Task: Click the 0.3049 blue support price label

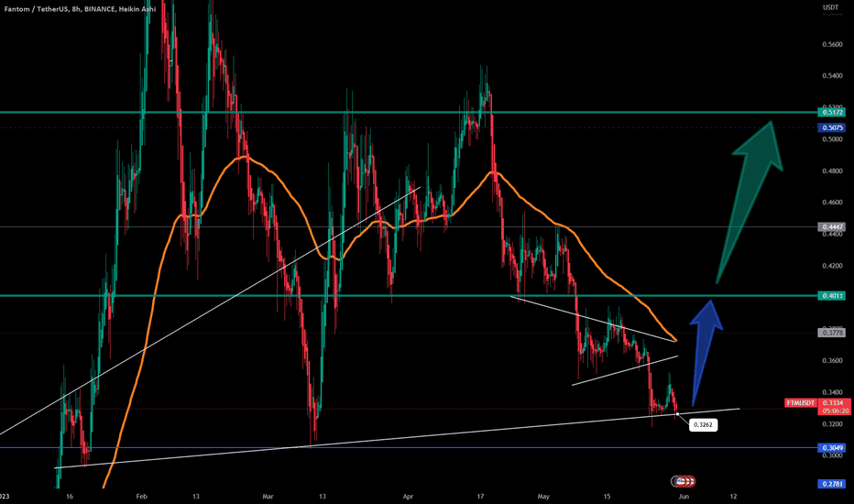Action: point(831,448)
